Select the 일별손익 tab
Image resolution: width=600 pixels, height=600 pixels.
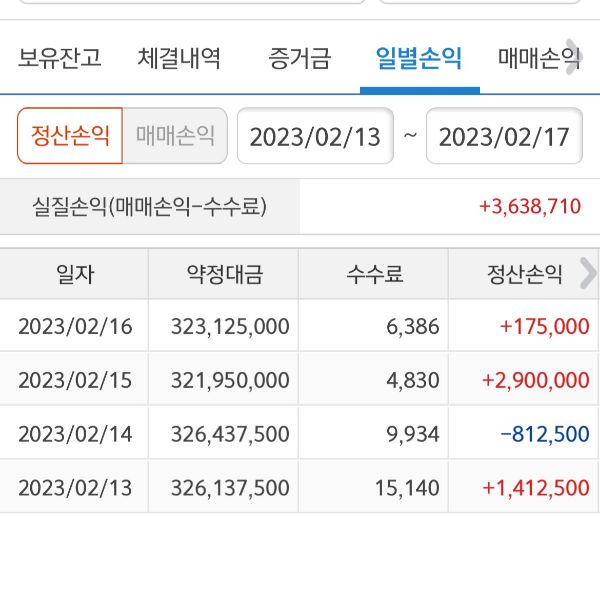(419, 58)
